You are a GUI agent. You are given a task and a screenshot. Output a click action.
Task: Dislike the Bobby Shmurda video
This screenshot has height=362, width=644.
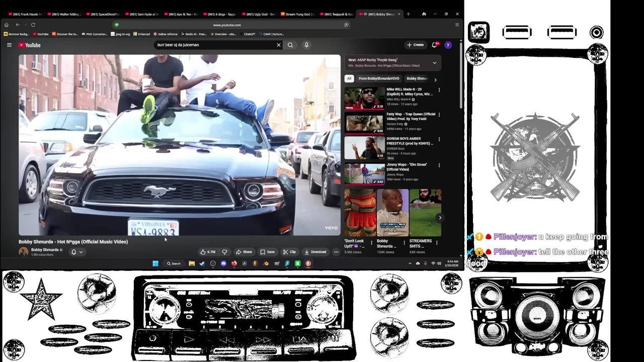[225, 252]
